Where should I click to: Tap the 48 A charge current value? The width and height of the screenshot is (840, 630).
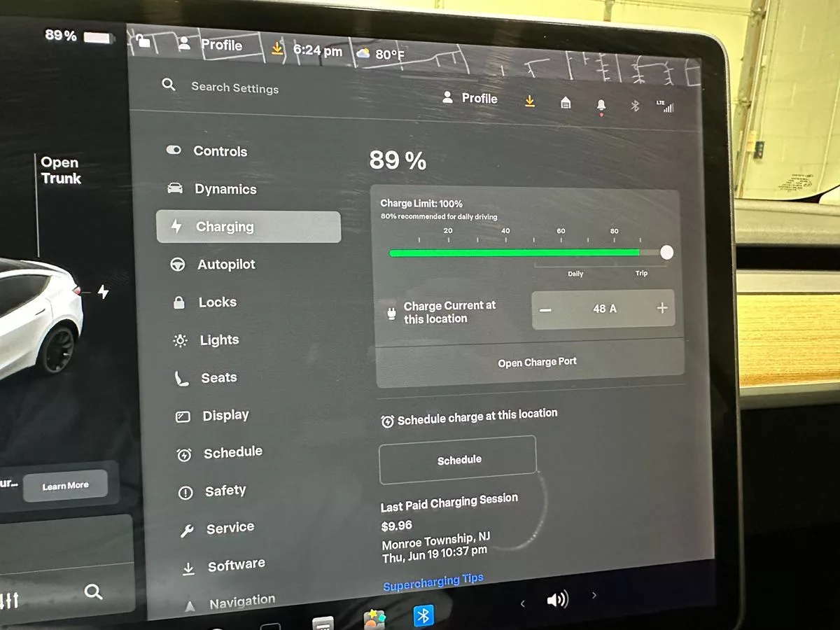pyautogui.click(x=605, y=309)
